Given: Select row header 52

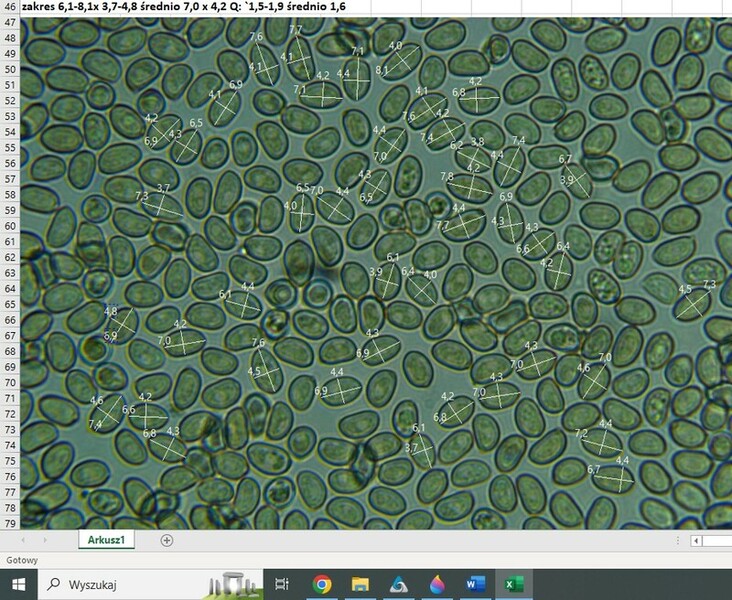Looking at the screenshot, I should pos(10,100).
